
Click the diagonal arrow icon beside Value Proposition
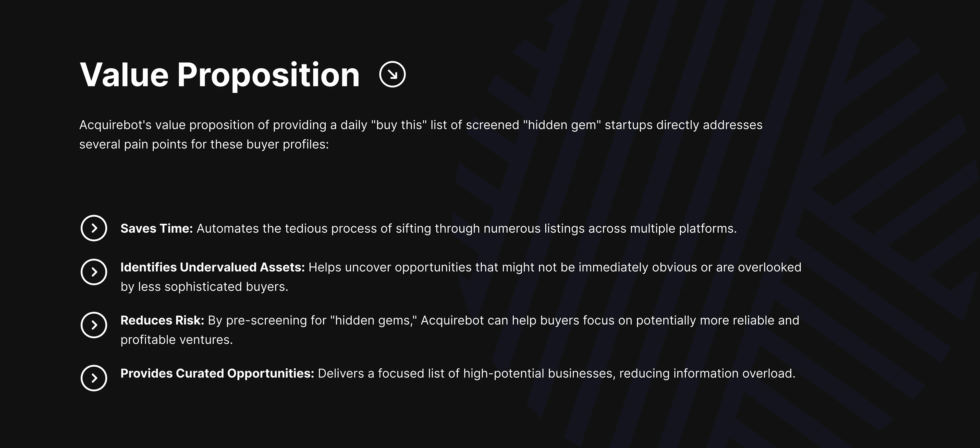(x=392, y=74)
